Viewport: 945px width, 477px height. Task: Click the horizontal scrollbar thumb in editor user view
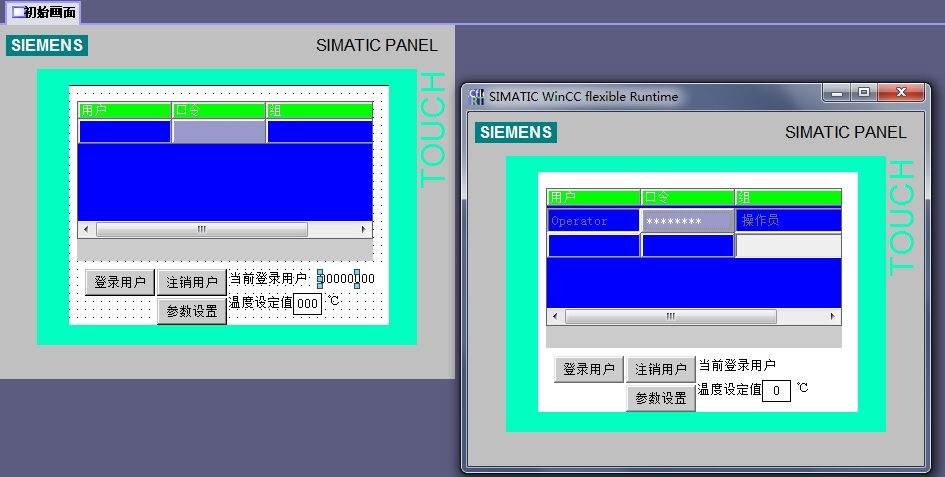202,229
